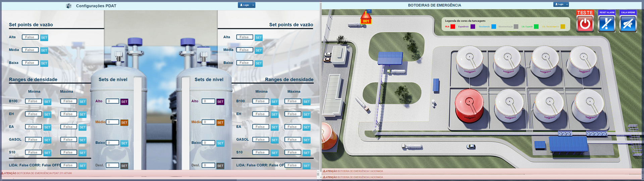644x181 pixels.
Task: Click the Configurações PDAT cube icon
Action: [69, 6]
